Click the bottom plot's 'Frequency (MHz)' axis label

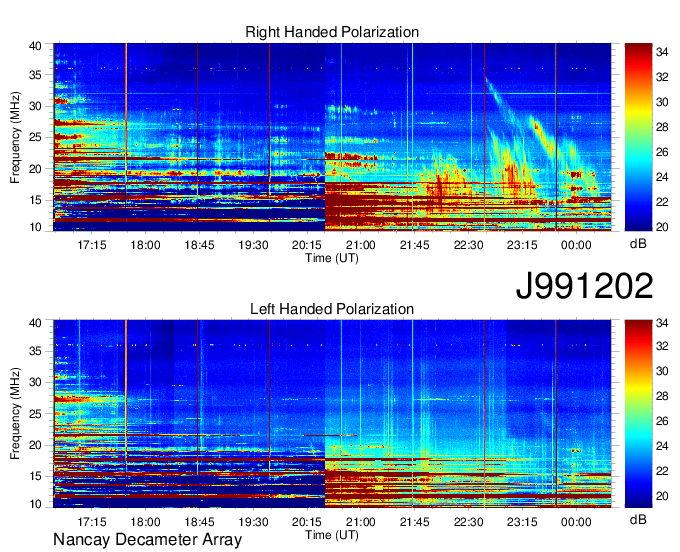tap(15, 414)
